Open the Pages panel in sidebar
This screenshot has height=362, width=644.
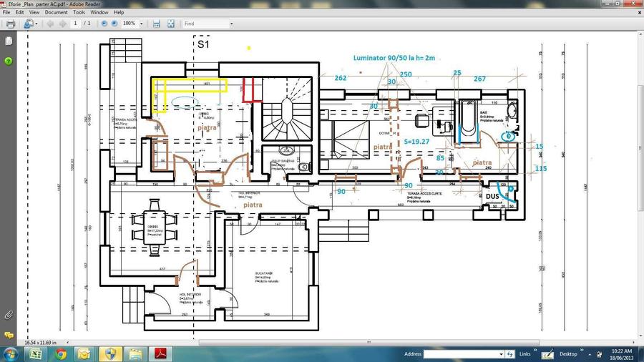(9, 42)
